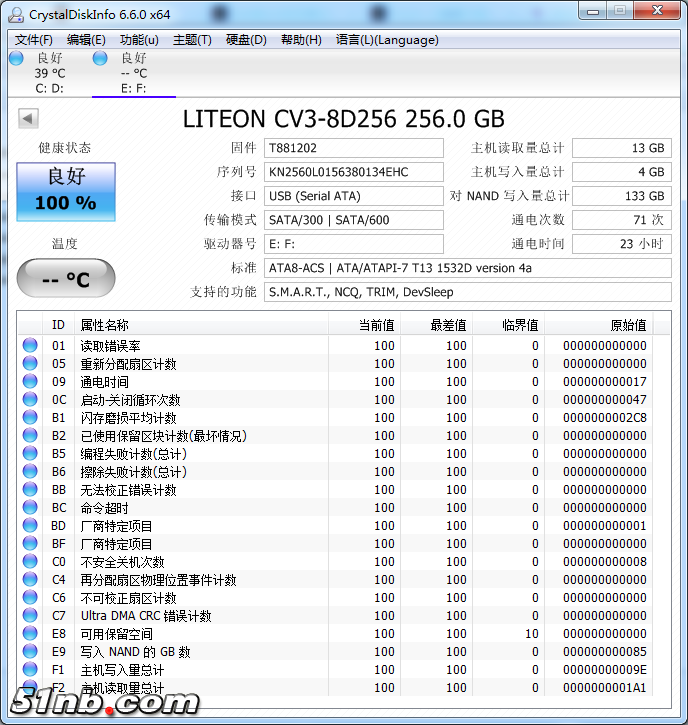The height and width of the screenshot is (725, 688).
Task: Open the 硬盘(D) menu
Action: (x=246, y=40)
